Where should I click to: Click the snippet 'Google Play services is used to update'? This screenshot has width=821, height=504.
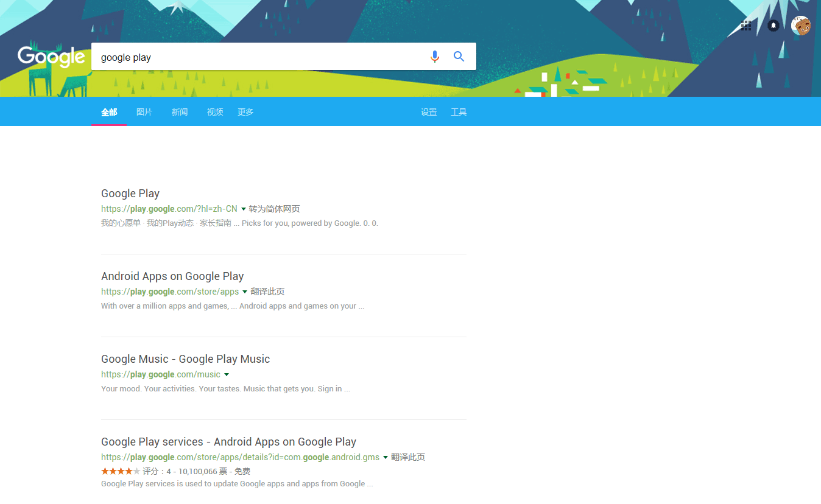point(237,484)
